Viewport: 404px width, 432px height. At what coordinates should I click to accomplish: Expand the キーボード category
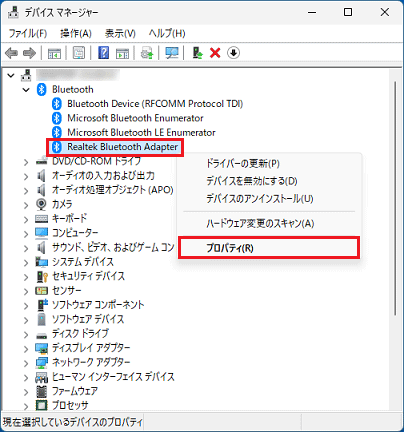pyautogui.click(x=26, y=219)
